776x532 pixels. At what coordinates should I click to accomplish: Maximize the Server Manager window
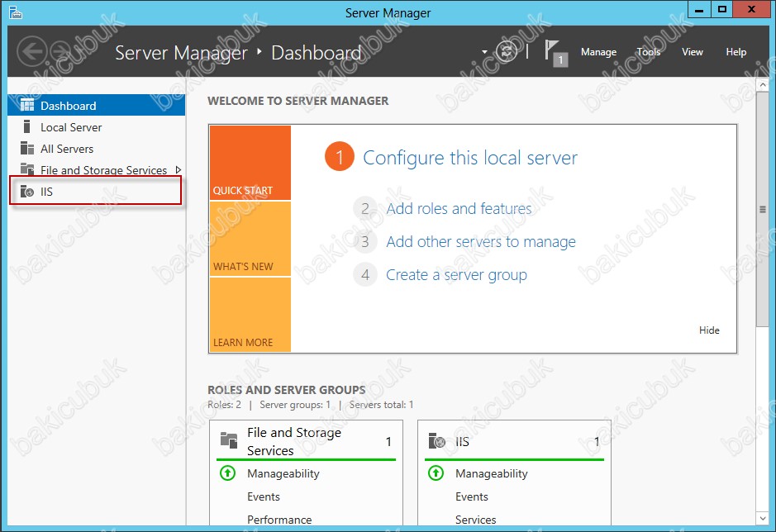point(722,9)
